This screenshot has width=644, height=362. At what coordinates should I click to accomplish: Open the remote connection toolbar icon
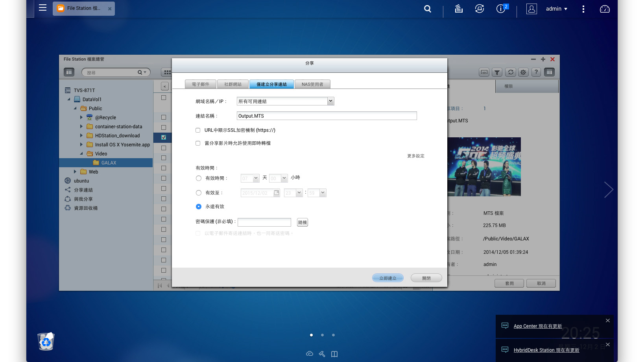pyautogui.click(x=484, y=72)
